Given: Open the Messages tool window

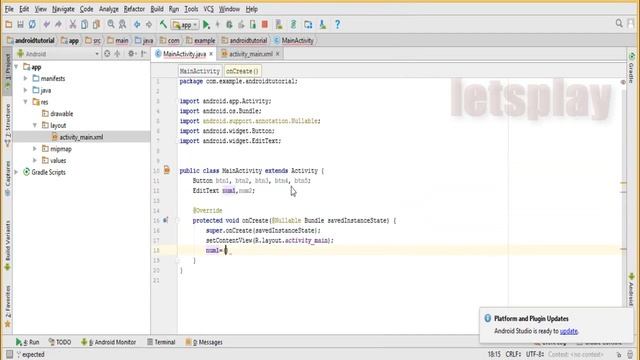Looking at the screenshot, I should click(x=204, y=342).
